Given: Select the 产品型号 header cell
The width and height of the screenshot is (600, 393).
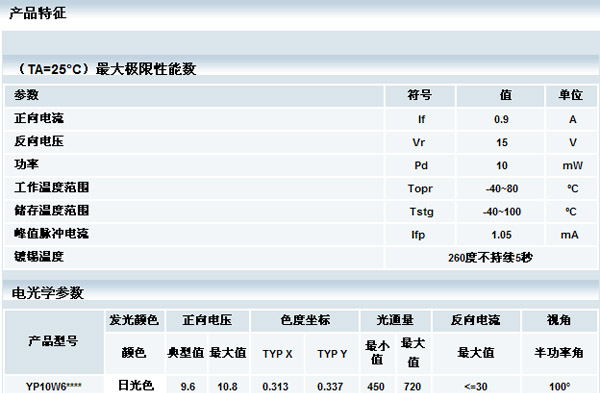Looking at the screenshot, I should tap(53, 341).
